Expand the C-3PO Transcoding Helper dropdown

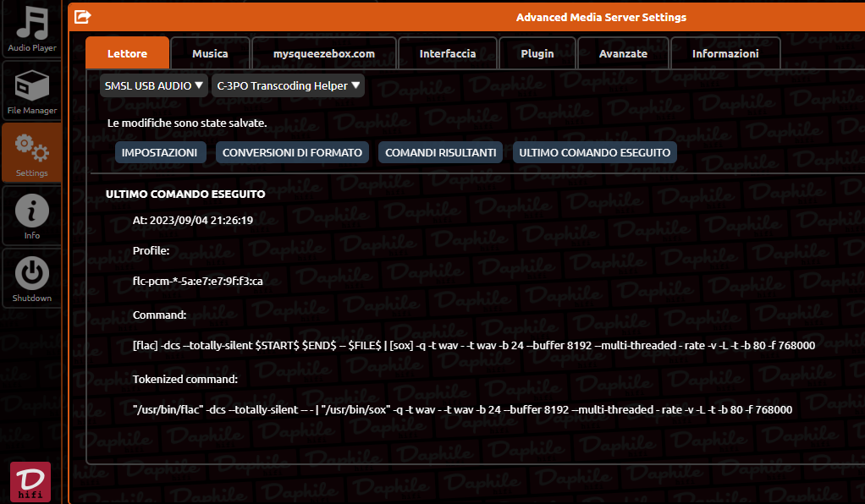click(x=288, y=85)
